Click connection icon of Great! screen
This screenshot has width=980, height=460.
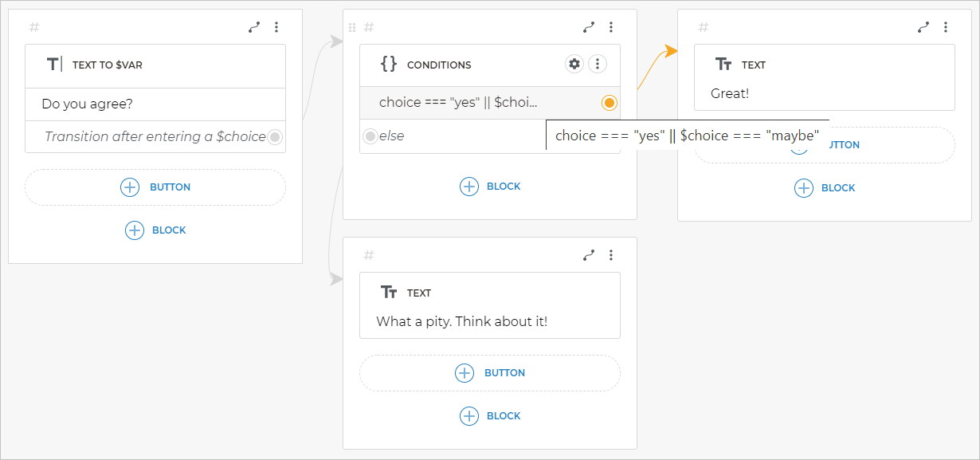[x=923, y=27]
